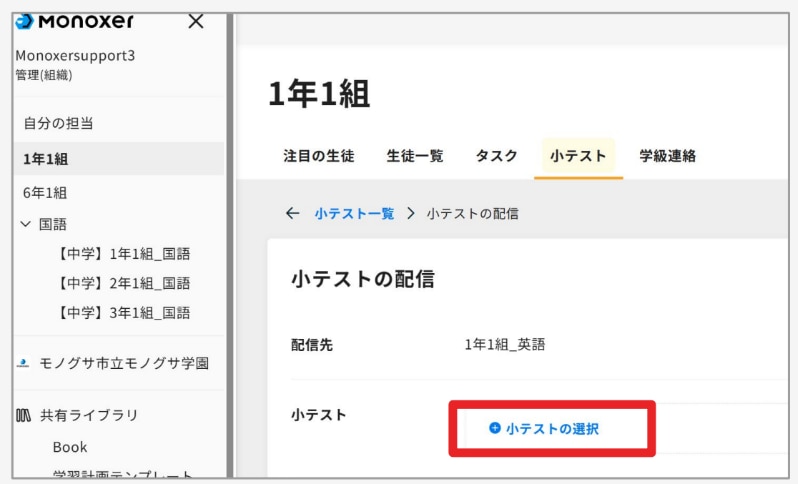
Task: Open the タスク tab
Action: (x=496, y=156)
